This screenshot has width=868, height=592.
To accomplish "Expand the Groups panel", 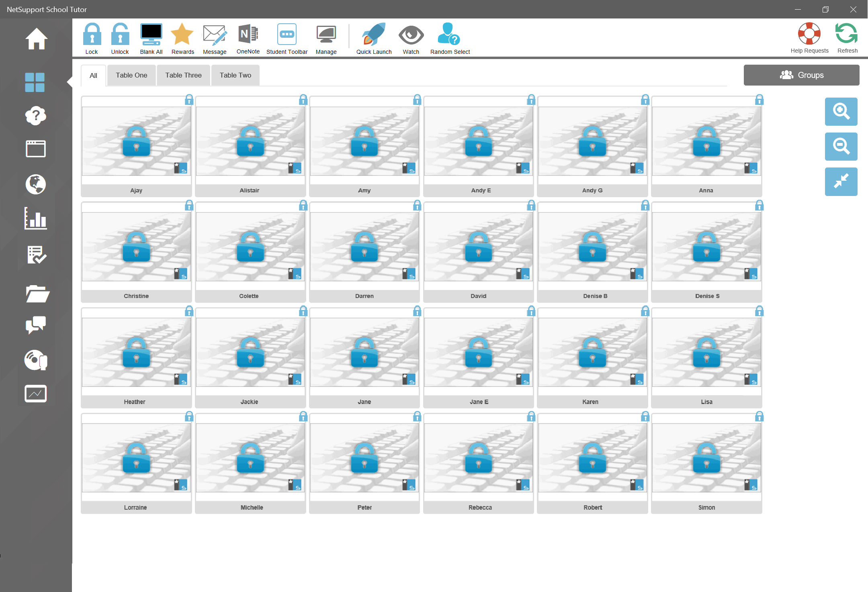I will pos(801,75).
